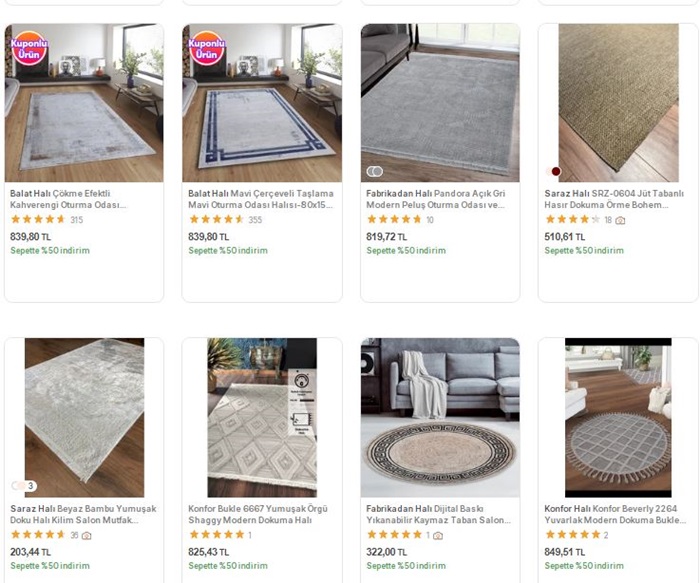Click the Kuponlu Ürün badge on the blue-framed rug
Screen dimensions: 700x583
207,49
